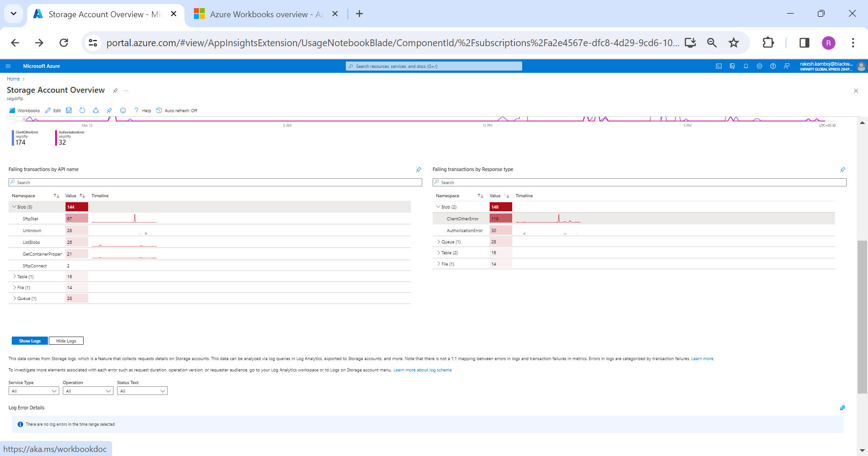Click the Microsoft Azure portal logo text
Screen dimensions: 868x456
42,66
